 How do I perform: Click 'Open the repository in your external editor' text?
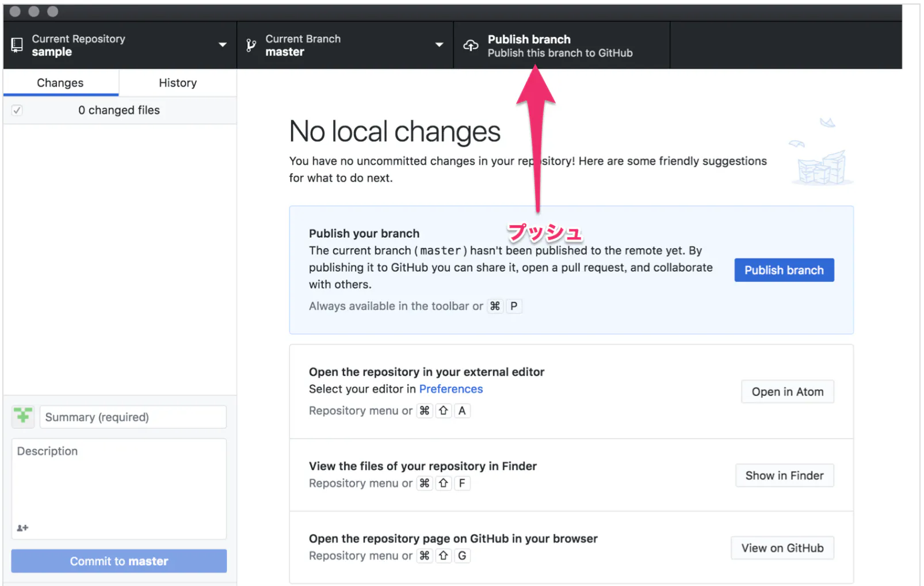coord(426,372)
